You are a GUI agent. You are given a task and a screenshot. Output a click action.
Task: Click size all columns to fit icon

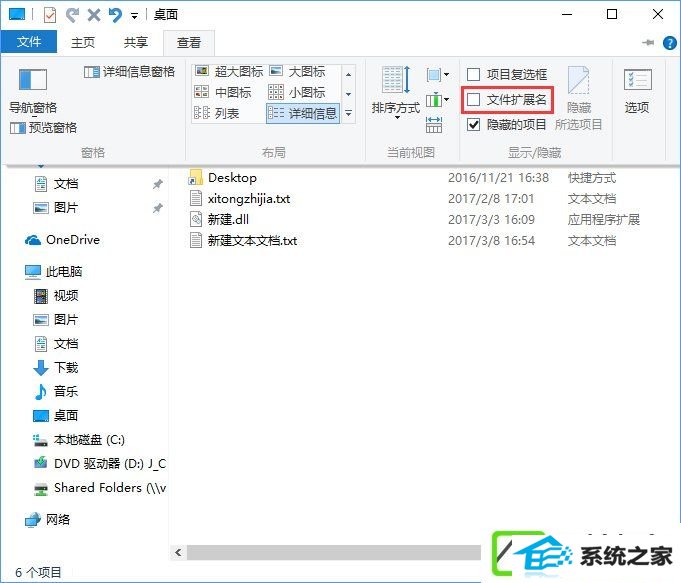coord(434,125)
